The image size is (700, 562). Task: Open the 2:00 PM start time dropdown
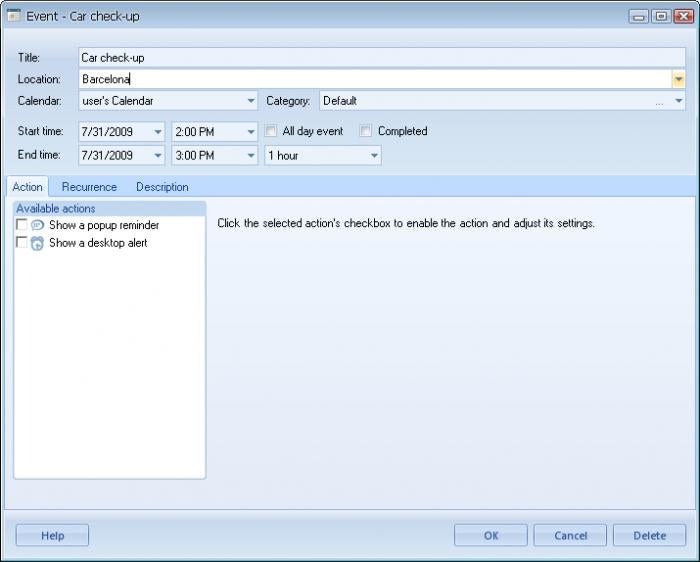[251, 132]
